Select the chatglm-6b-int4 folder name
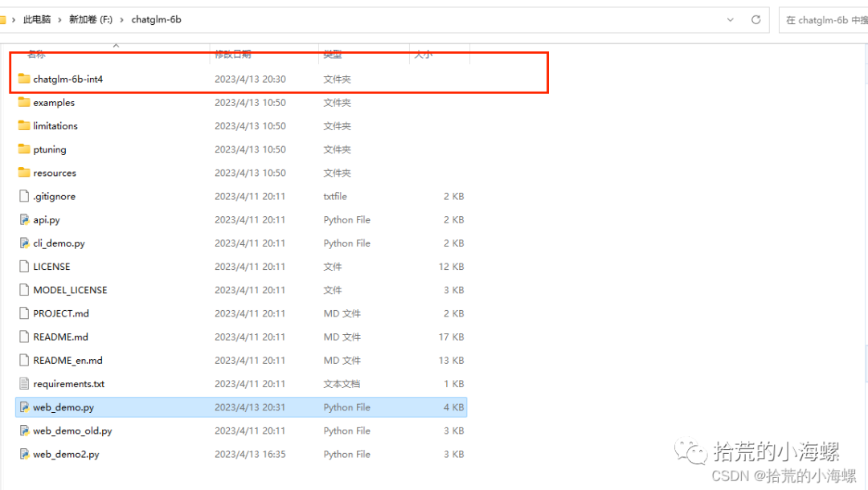The height and width of the screenshot is (490, 868). coord(68,79)
